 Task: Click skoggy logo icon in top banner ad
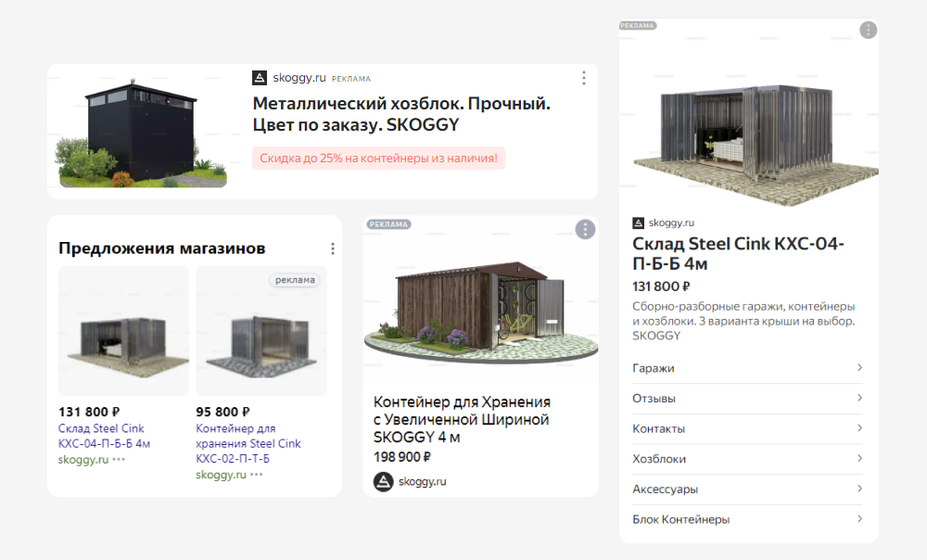click(x=260, y=78)
